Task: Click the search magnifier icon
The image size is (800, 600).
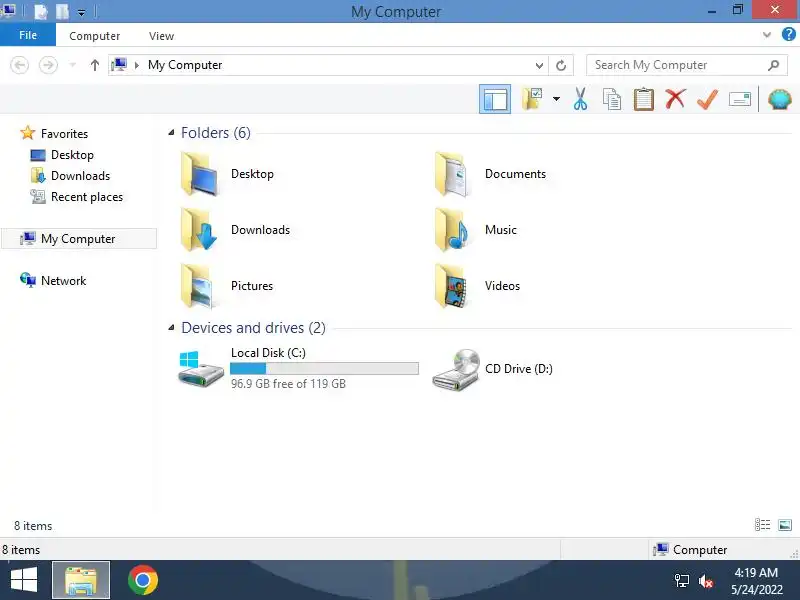Action: pyautogui.click(x=773, y=65)
